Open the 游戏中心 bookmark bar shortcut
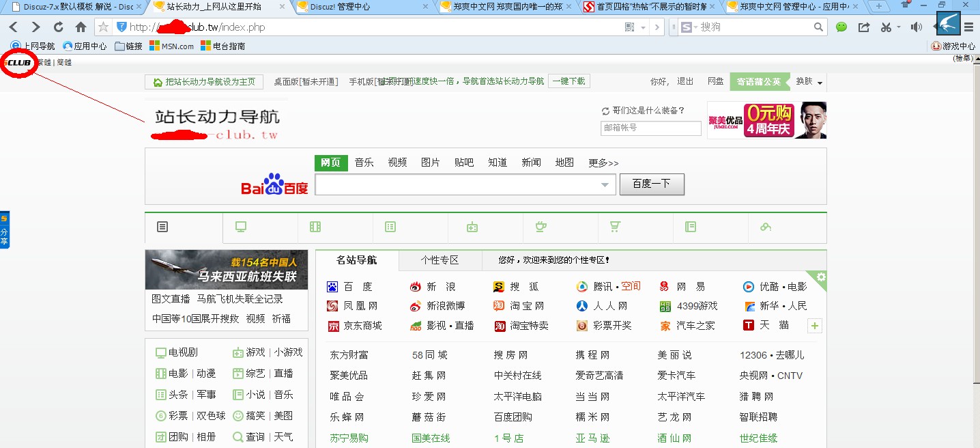The height and width of the screenshot is (448, 980). click(953, 46)
